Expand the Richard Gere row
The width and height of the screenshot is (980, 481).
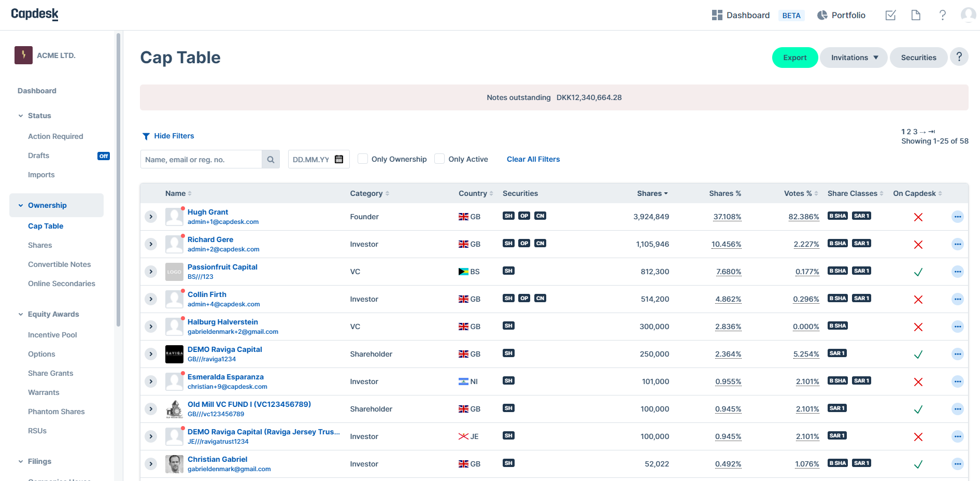click(x=151, y=244)
